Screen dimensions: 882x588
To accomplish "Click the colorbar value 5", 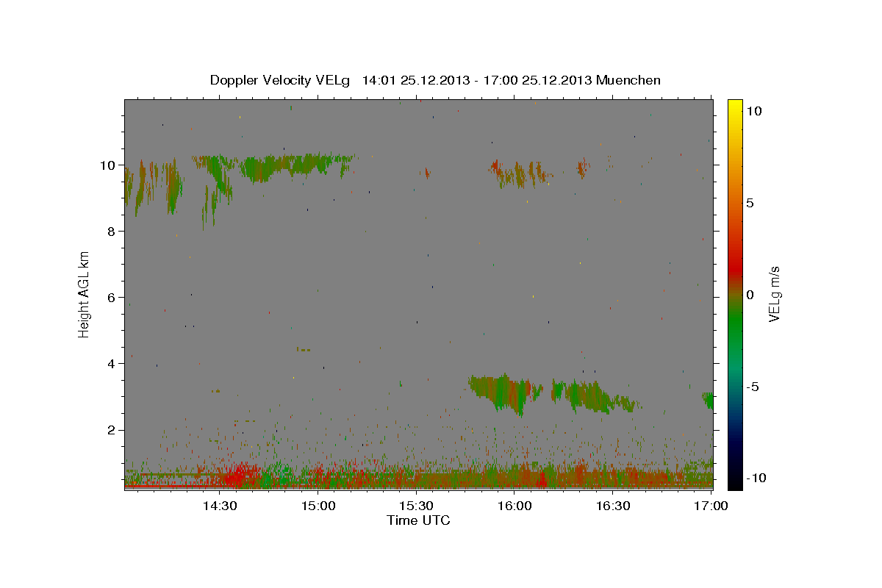I will (x=750, y=203).
